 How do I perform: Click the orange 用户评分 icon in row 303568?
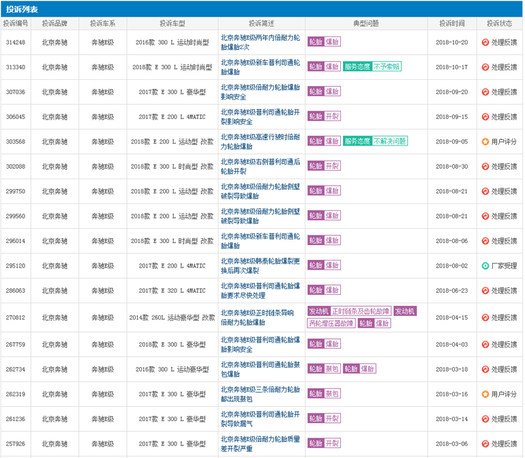[485, 142]
